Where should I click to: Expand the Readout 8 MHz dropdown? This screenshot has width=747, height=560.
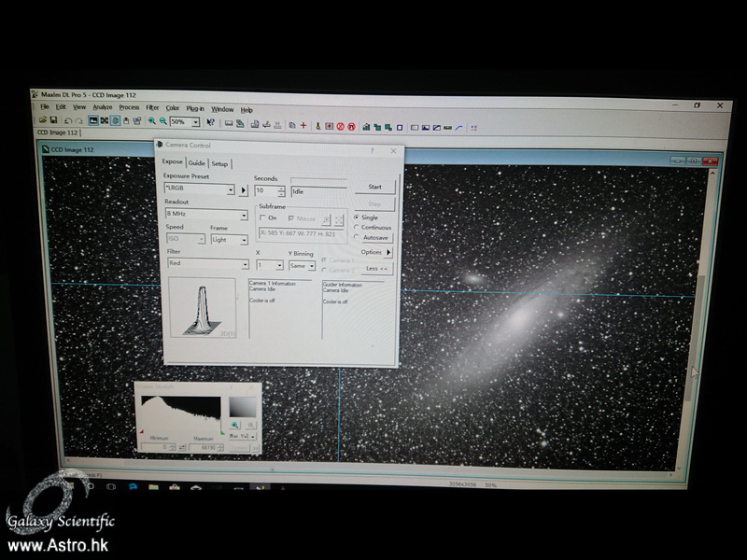click(x=244, y=215)
